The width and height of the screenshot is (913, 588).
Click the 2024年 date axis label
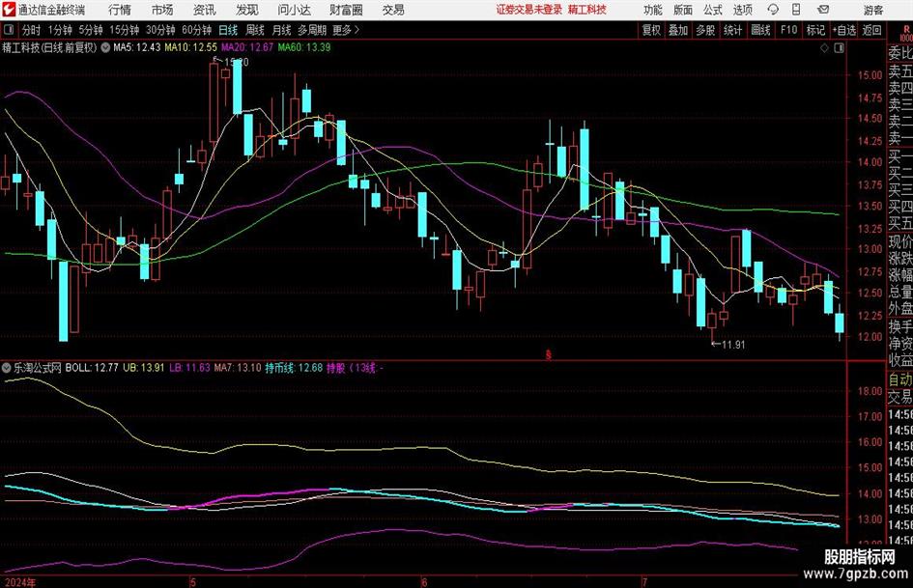(18, 582)
